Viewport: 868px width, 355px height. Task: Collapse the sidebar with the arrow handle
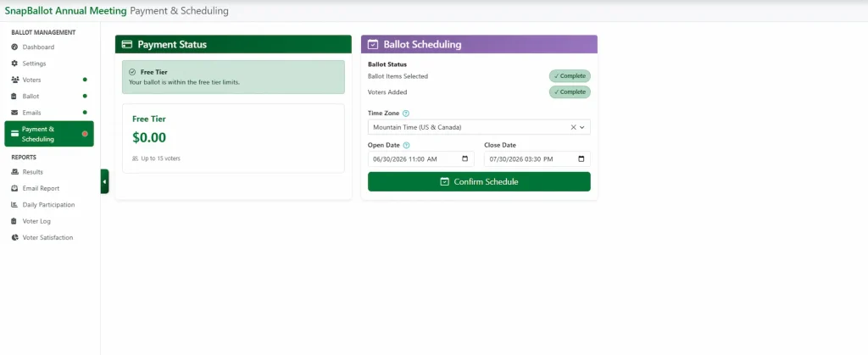104,181
